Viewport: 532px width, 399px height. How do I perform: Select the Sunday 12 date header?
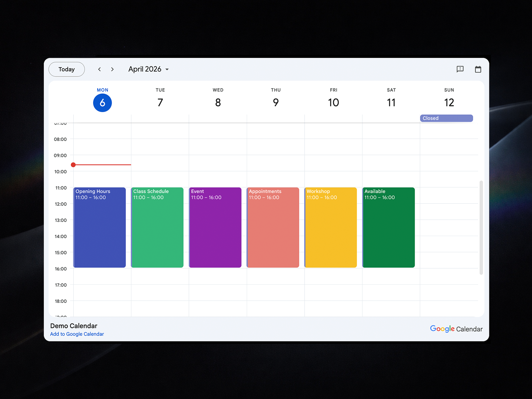449,102
